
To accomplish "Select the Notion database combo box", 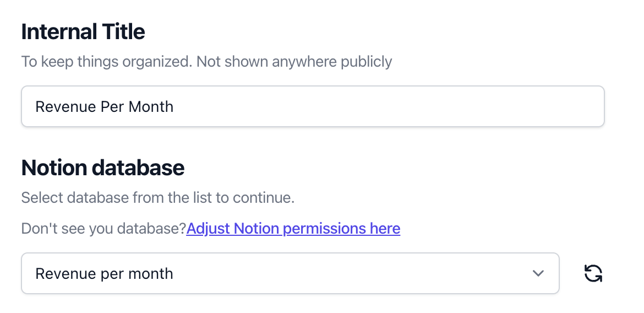I will pyautogui.click(x=291, y=273).
